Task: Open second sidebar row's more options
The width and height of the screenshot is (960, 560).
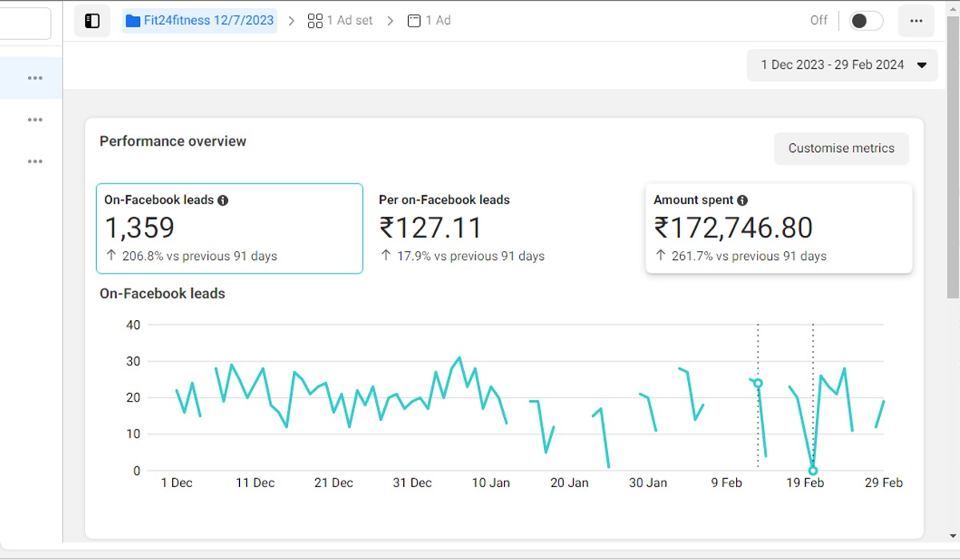Action: (x=34, y=120)
